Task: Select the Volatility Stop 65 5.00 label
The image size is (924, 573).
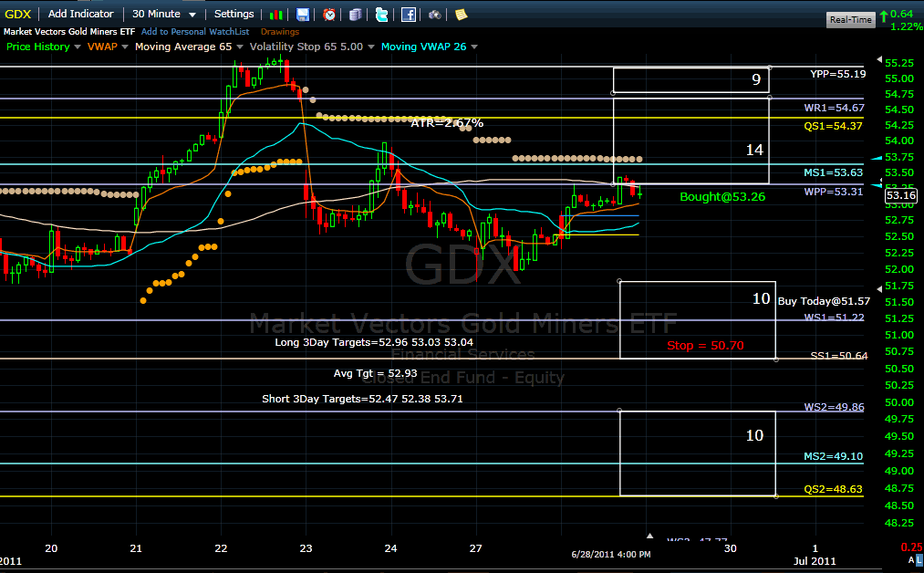Action: [x=306, y=47]
